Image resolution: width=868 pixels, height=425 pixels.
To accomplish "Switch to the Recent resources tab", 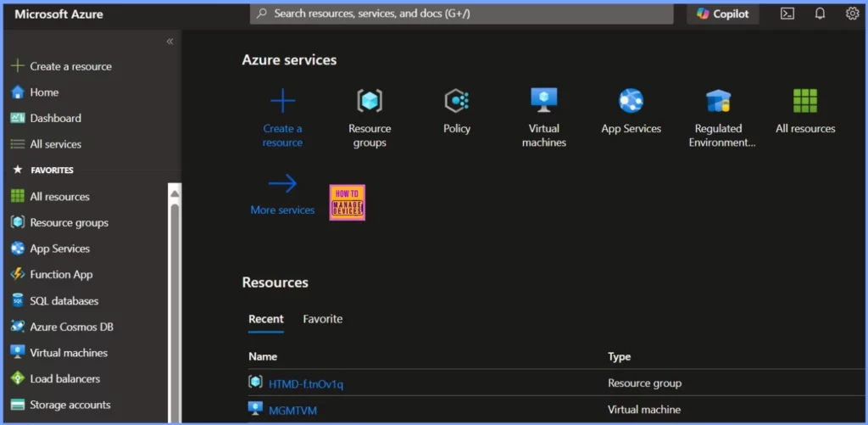I will click(x=265, y=319).
